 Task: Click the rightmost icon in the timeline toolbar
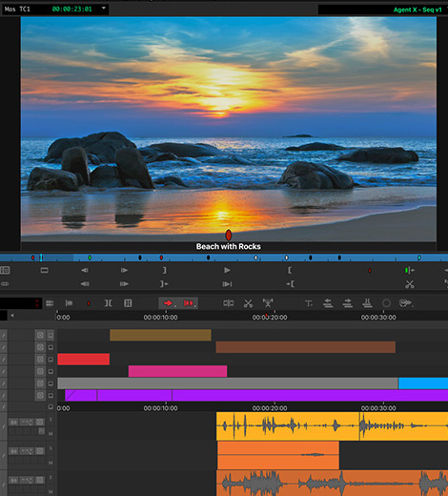(x=406, y=303)
